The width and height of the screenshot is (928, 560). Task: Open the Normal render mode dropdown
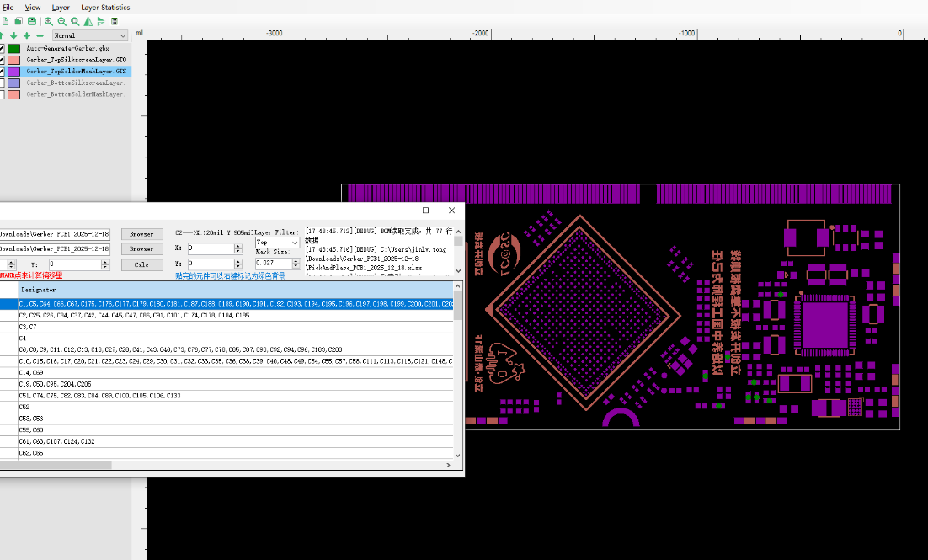point(90,35)
